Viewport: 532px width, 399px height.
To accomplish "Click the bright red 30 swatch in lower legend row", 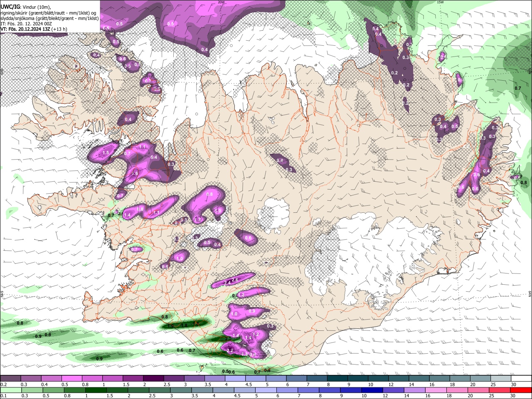I will coord(520,390).
